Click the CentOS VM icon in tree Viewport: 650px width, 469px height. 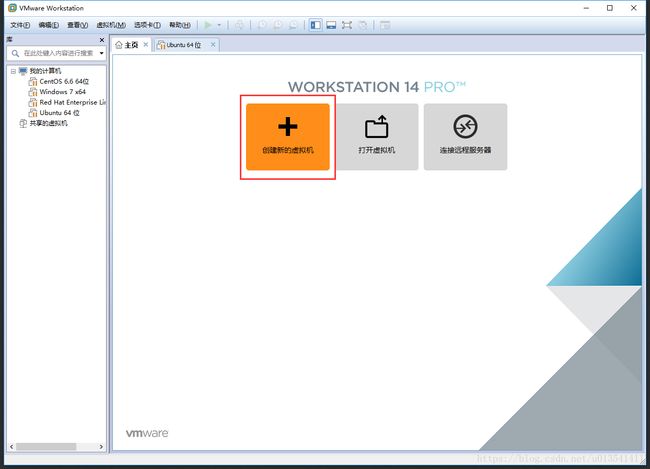pyautogui.click(x=33, y=81)
